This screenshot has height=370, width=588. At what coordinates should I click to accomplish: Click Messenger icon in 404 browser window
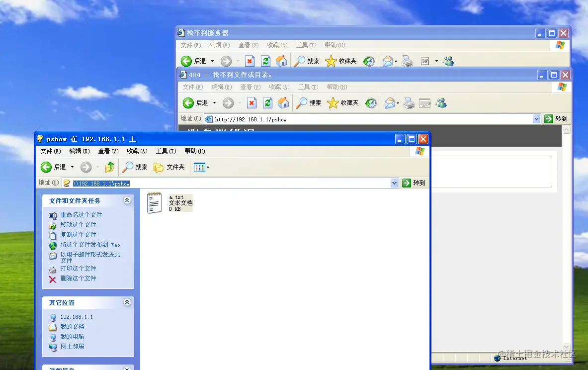point(441,103)
